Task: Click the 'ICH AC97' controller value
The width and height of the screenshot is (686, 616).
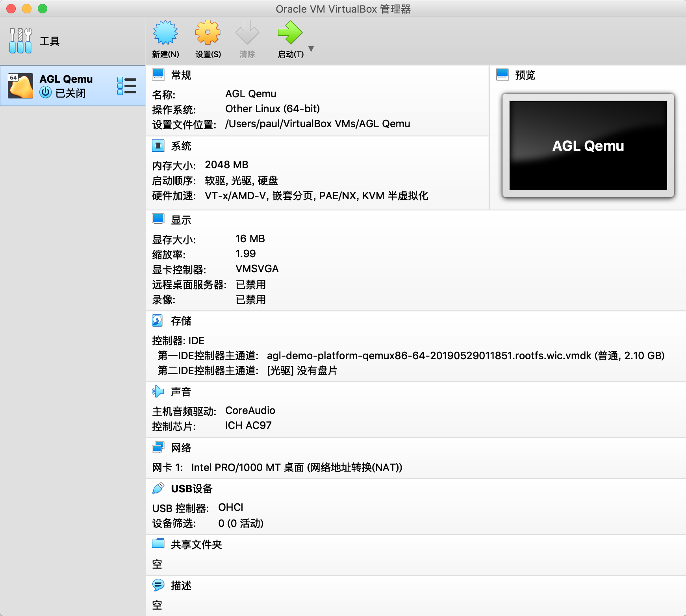Action: pyautogui.click(x=248, y=425)
